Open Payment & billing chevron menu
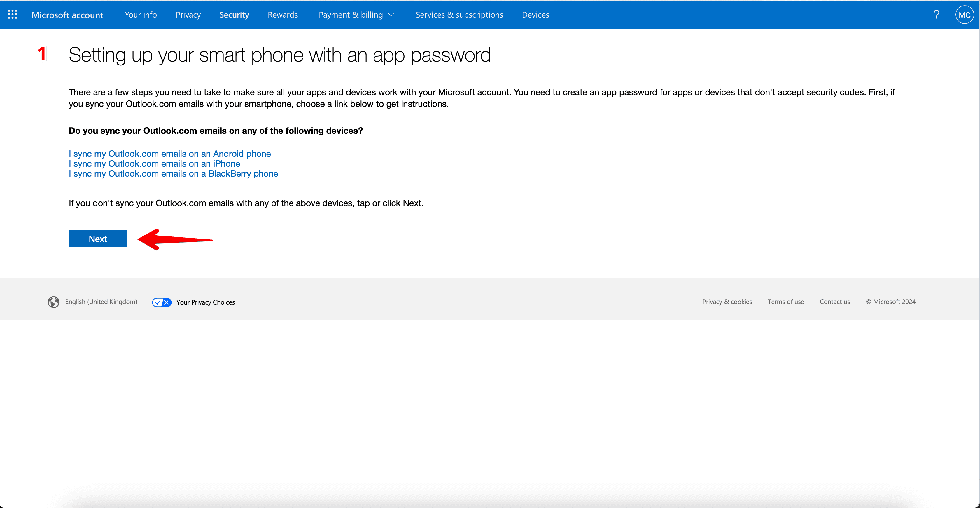980x508 pixels. (392, 15)
